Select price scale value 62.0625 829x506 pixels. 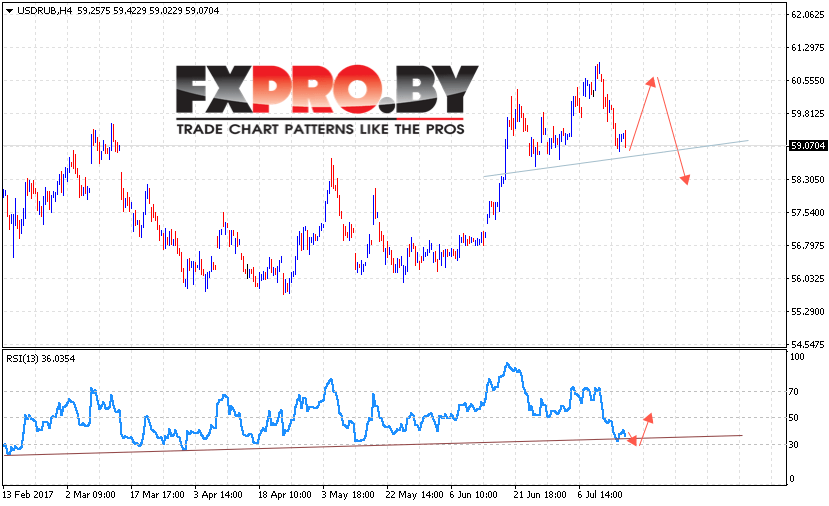point(807,15)
